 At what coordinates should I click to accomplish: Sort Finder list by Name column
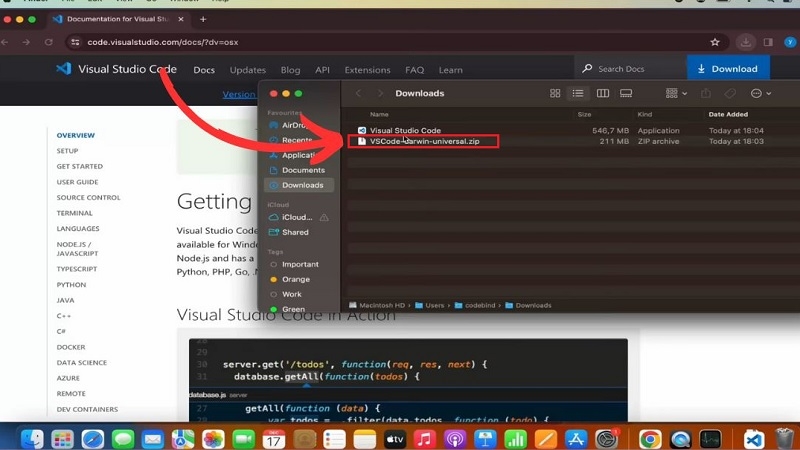(379, 114)
